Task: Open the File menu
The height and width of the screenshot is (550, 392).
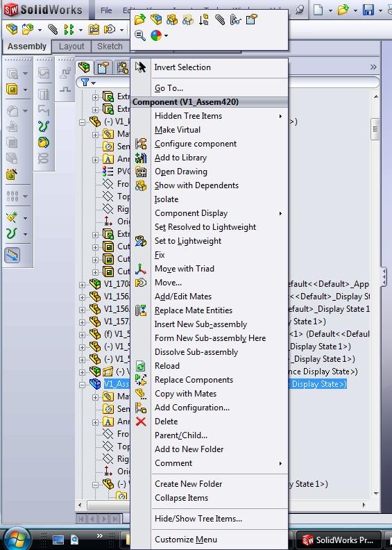Action: pyautogui.click(x=106, y=10)
